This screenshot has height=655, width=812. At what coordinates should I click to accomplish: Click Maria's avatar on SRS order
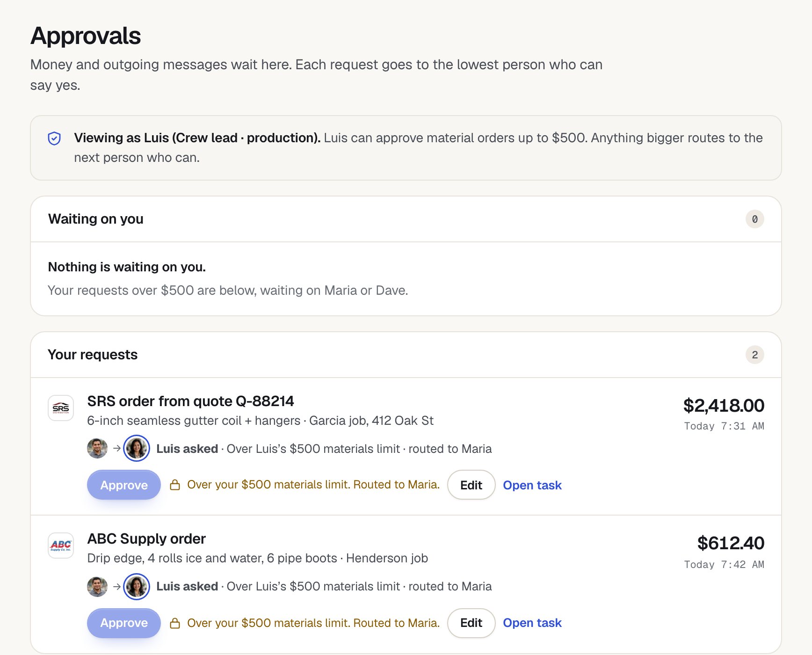tap(137, 448)
